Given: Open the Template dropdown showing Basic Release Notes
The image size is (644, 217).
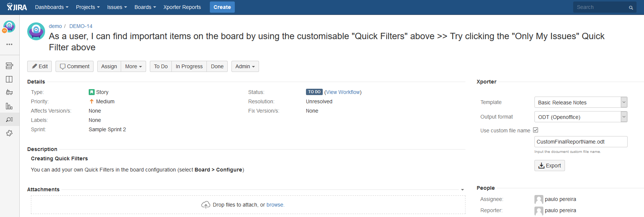Looking at the screenshot, I should [x=581, y=102].
